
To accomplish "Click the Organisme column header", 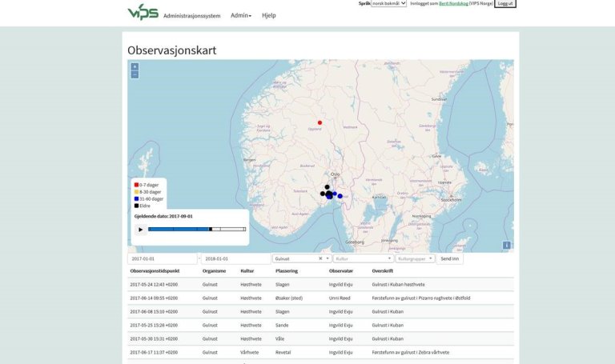I will (214, 270).
